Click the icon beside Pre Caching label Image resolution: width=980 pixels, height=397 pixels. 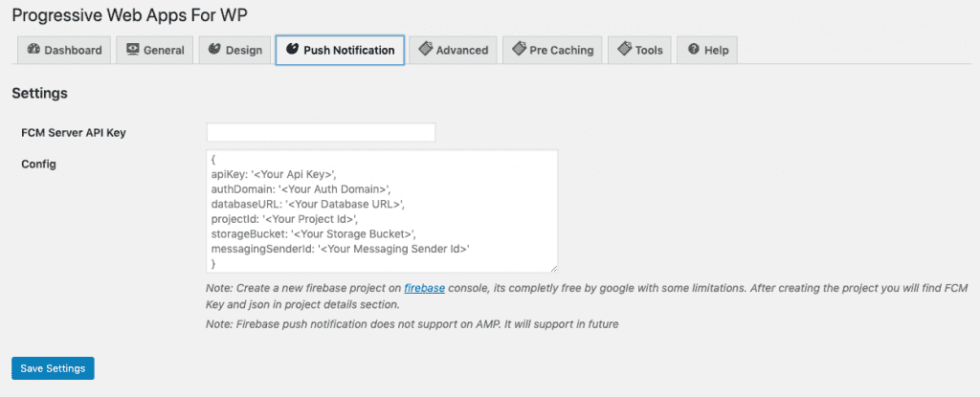[x=518, y=50]
